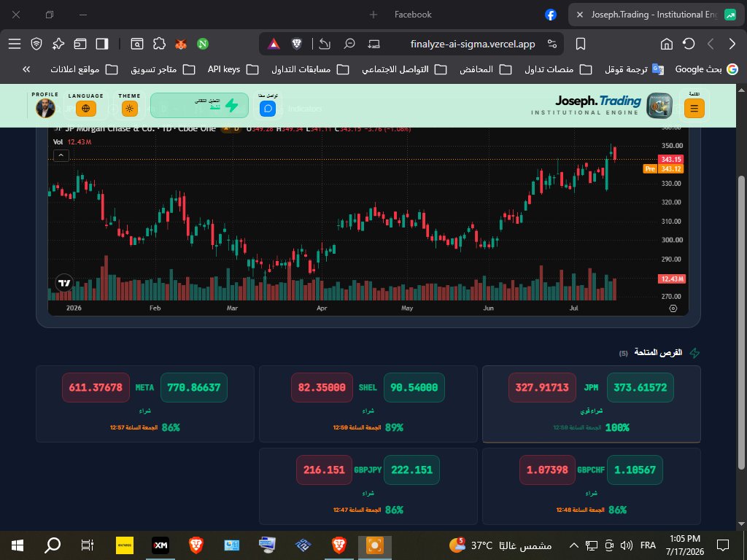Open ترجمة قوقل bookmark
747x560 pixels.
coord(634,69)
